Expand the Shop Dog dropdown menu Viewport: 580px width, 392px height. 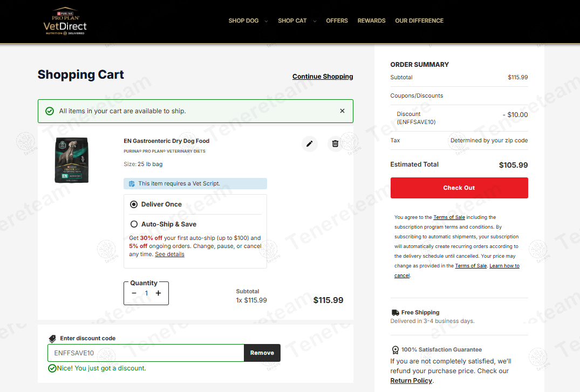pos(248,21)
